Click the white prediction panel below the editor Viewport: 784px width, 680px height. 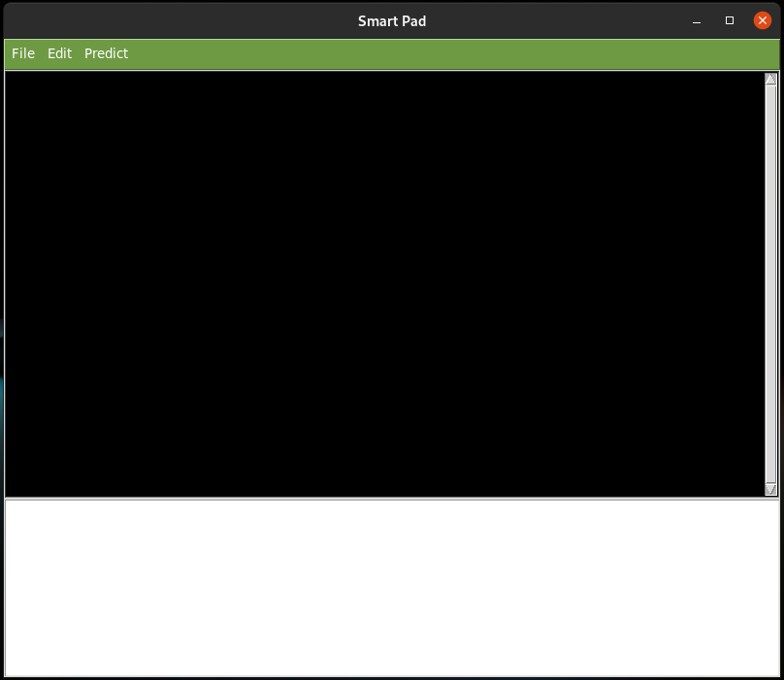(x=392, y=588)
